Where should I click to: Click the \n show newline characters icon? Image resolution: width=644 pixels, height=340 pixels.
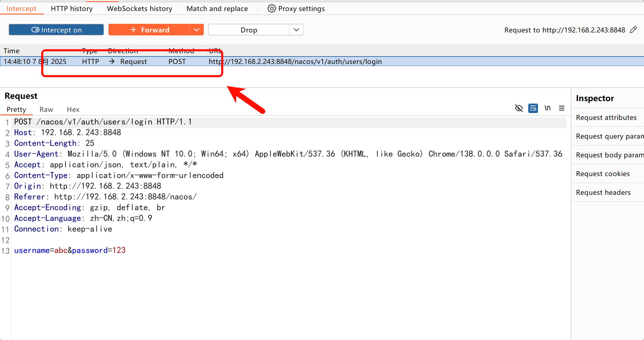click(547, 108)
